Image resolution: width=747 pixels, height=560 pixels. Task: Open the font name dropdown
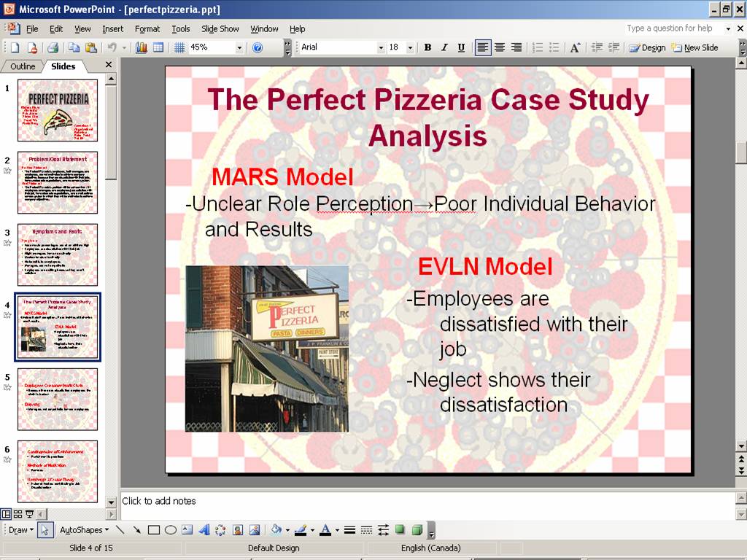(x=380, y=47)
